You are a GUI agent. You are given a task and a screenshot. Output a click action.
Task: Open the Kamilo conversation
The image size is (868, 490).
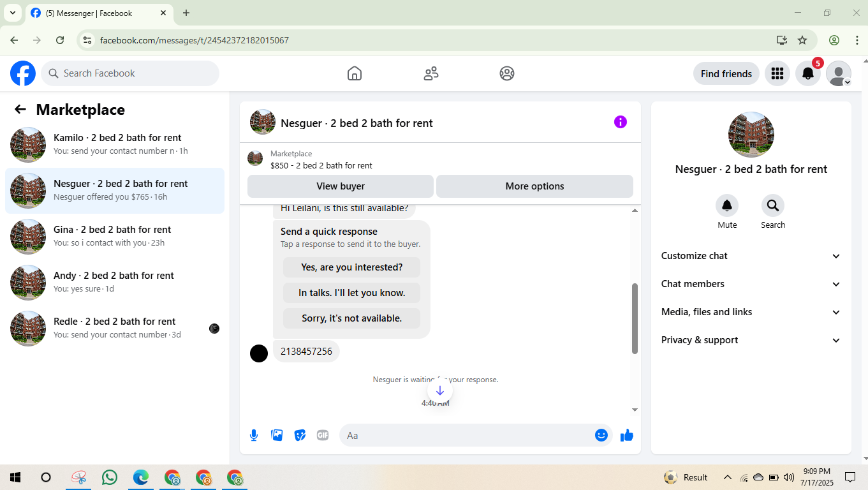(115, 145)
